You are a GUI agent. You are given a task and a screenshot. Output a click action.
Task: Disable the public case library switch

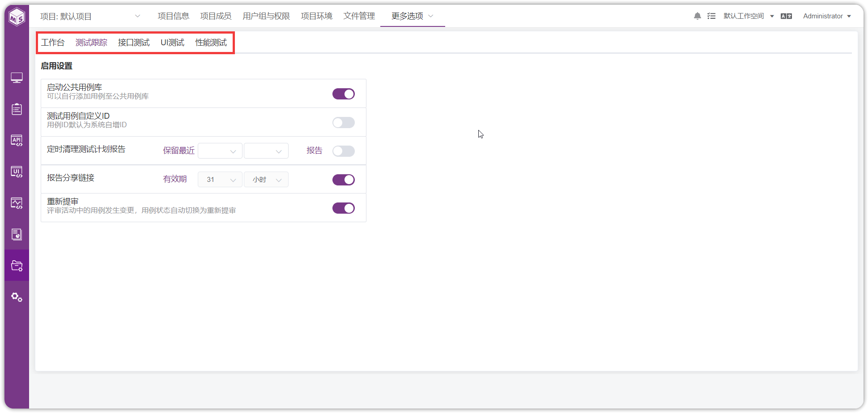(x=344, y=94)
